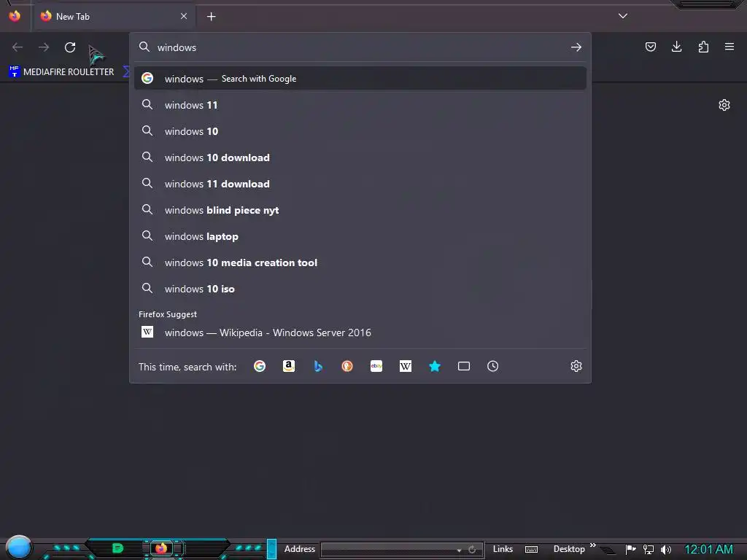
Task: Open search settings gear in dropdown
Action: tap(576, 366)
